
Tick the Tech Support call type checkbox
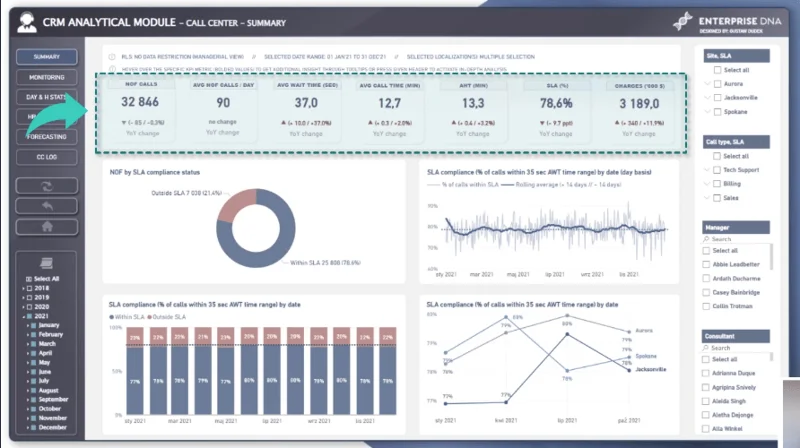coord(717,170)
